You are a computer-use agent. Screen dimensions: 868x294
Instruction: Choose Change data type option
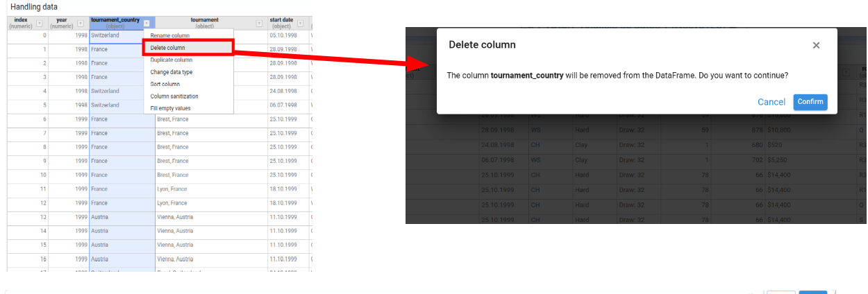click(x=172, y=72)
